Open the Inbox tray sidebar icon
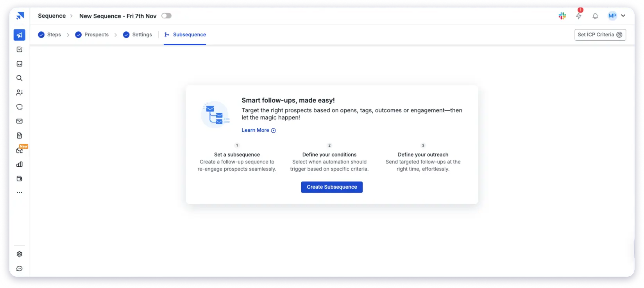Screen dimensions: 644x288 [x=20, y=64]
